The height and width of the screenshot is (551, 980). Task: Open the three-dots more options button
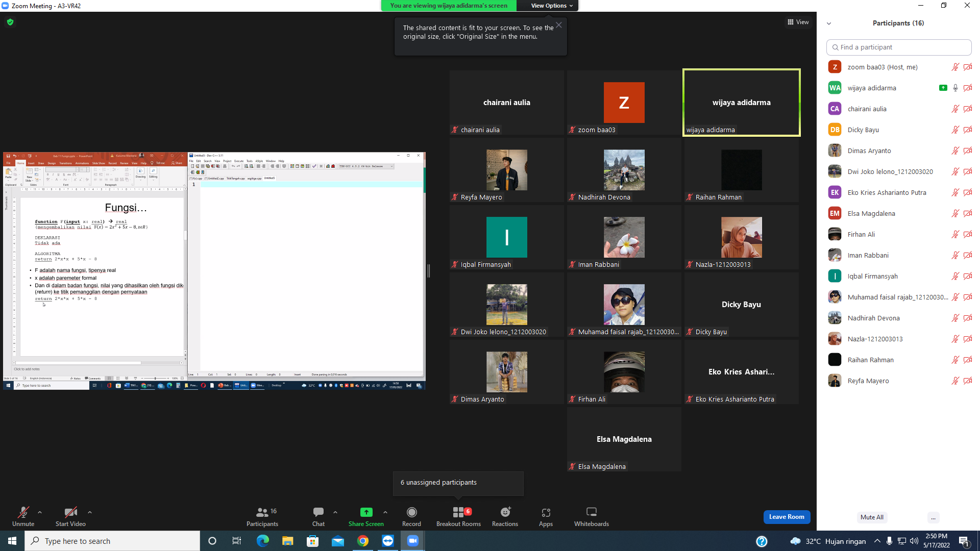pyautogui.click(x=933, y=517)
